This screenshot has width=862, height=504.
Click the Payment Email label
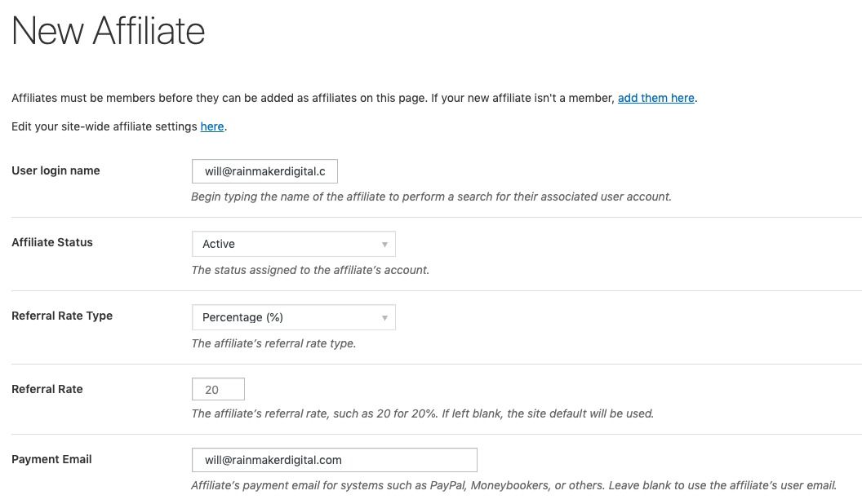click(x=51, y=459)
